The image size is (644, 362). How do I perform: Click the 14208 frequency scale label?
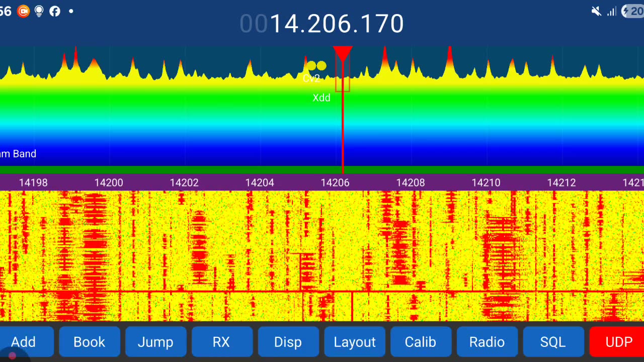point(411,183)
